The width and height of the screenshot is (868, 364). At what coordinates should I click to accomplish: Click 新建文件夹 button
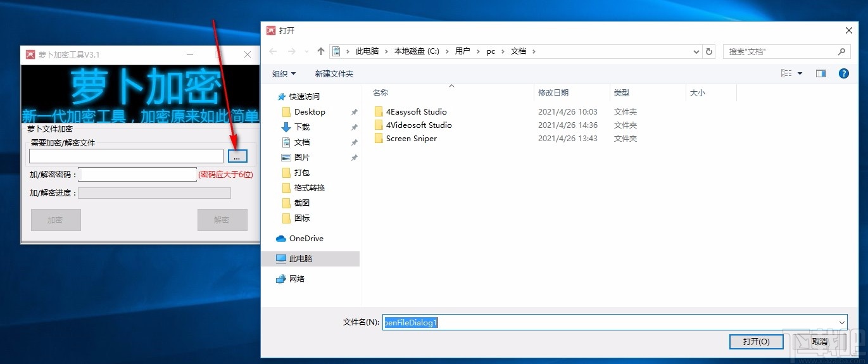click(x=334, y=73)
